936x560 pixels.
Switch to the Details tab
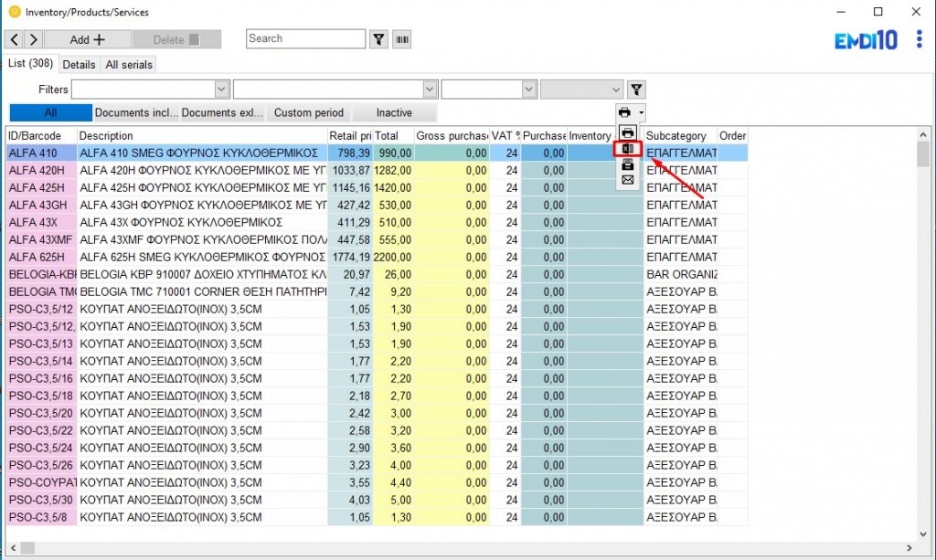click(79, 65)
